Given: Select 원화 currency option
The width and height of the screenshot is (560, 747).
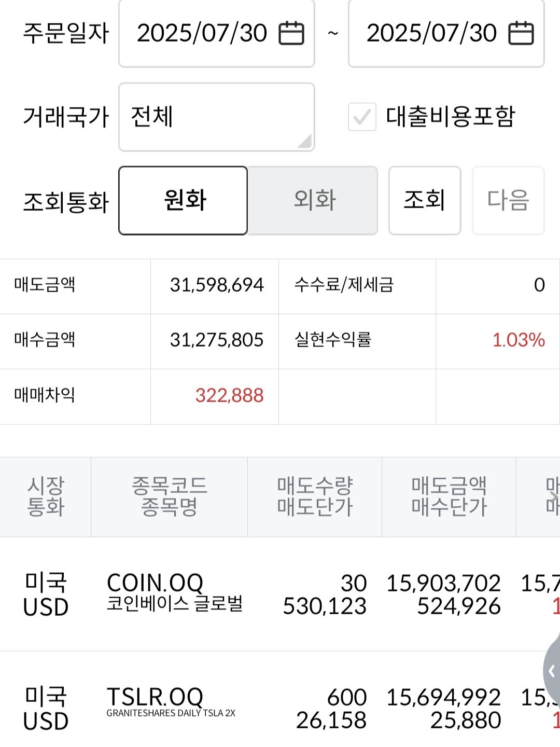Looking at the screenshot, I should pos(183,200).
